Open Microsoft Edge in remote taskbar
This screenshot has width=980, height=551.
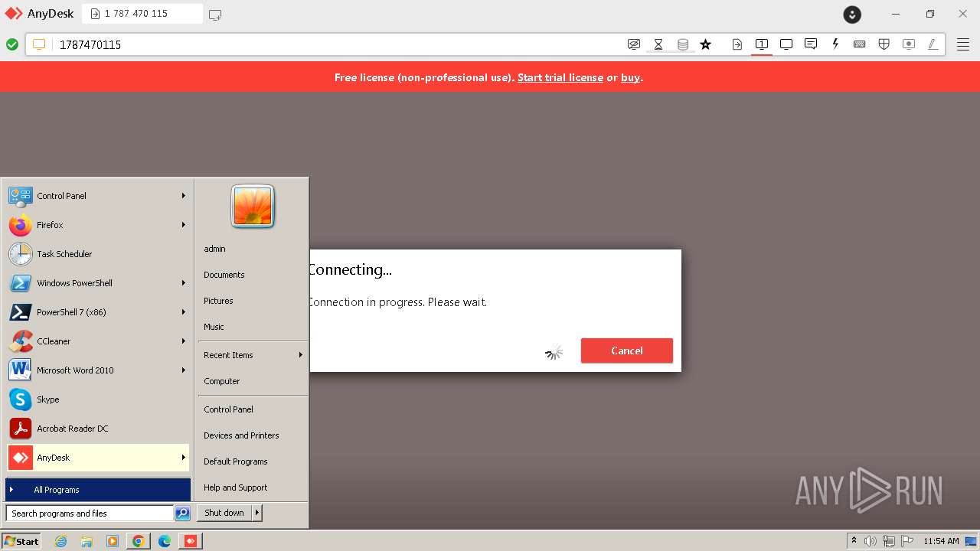(165, 541)
